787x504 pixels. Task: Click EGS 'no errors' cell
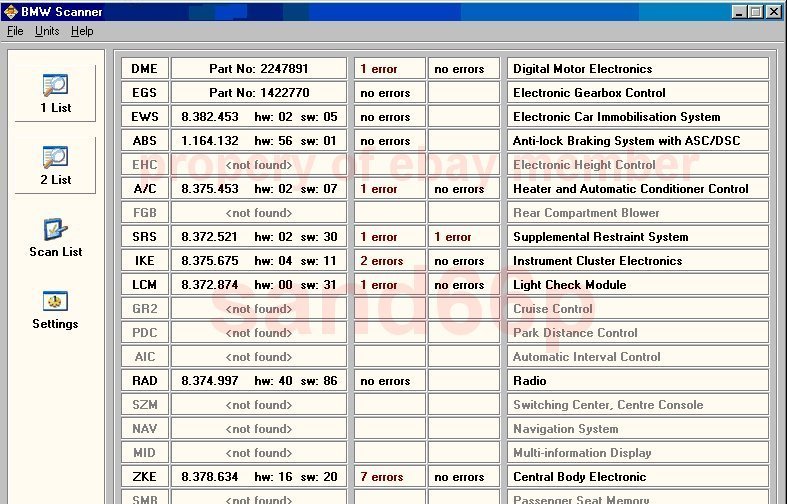[389, 92]
